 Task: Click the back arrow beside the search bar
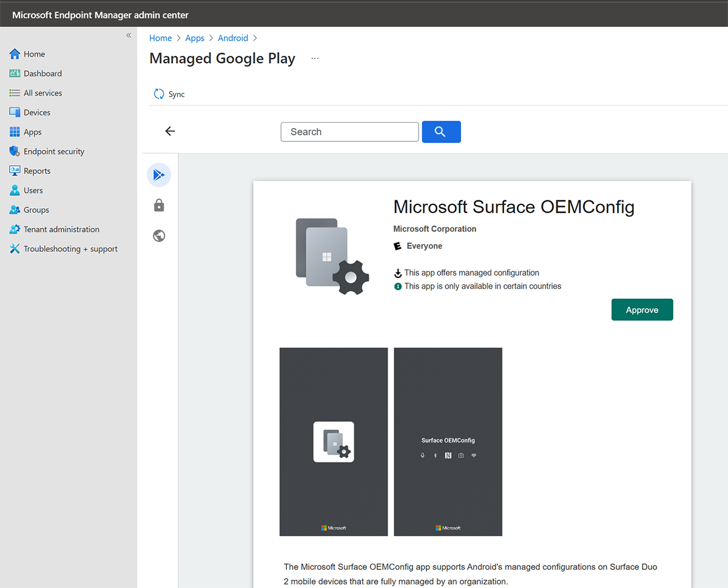(170, 131)
